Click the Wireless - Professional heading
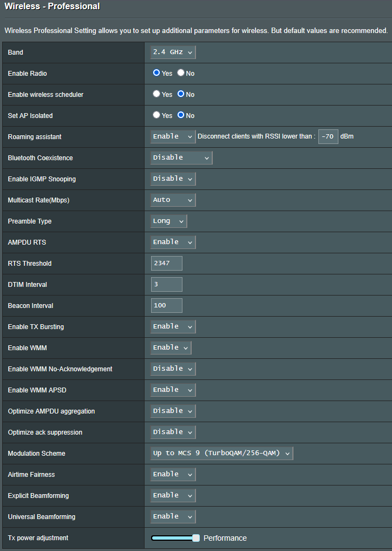Viewport: 392px width, 551px height. coord(52,6)
